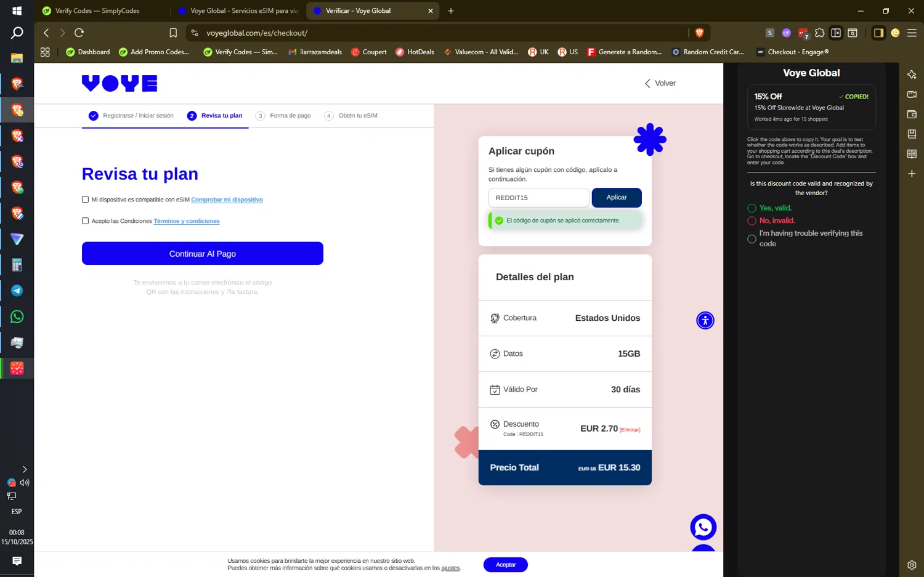Image resolution: width=924 pixels, height=577 pixels.
Task: Open sidebar settings gear icon
Action: point(912,565)
